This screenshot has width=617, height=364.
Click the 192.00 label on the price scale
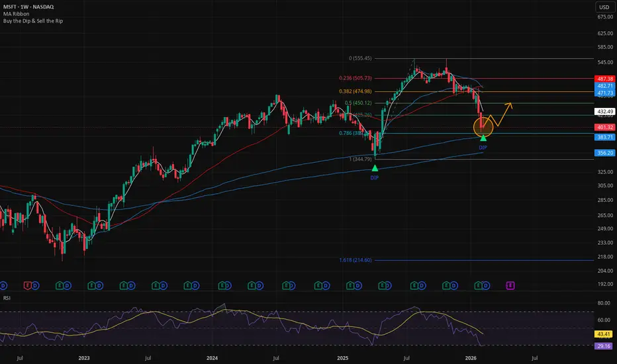click(x=605, y=284)
